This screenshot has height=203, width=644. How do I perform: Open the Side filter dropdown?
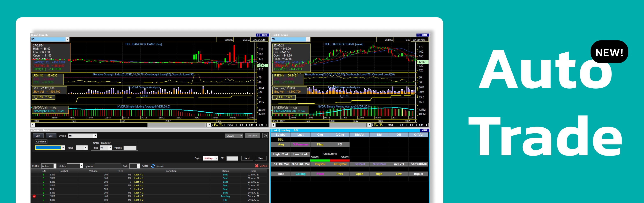139,166
